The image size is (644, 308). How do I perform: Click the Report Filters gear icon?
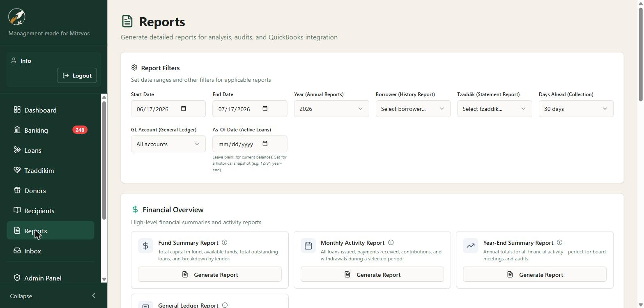[134, 68]
